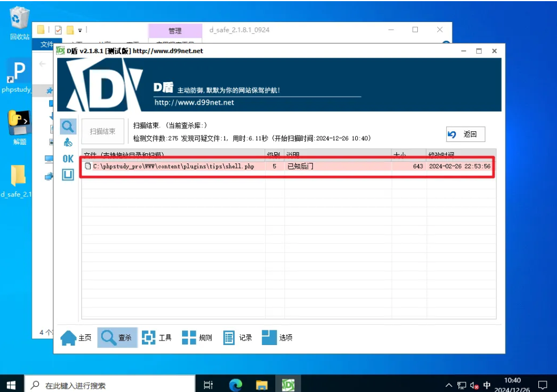
Task: Go to the 主页 home tab
Action: [76, 338]
